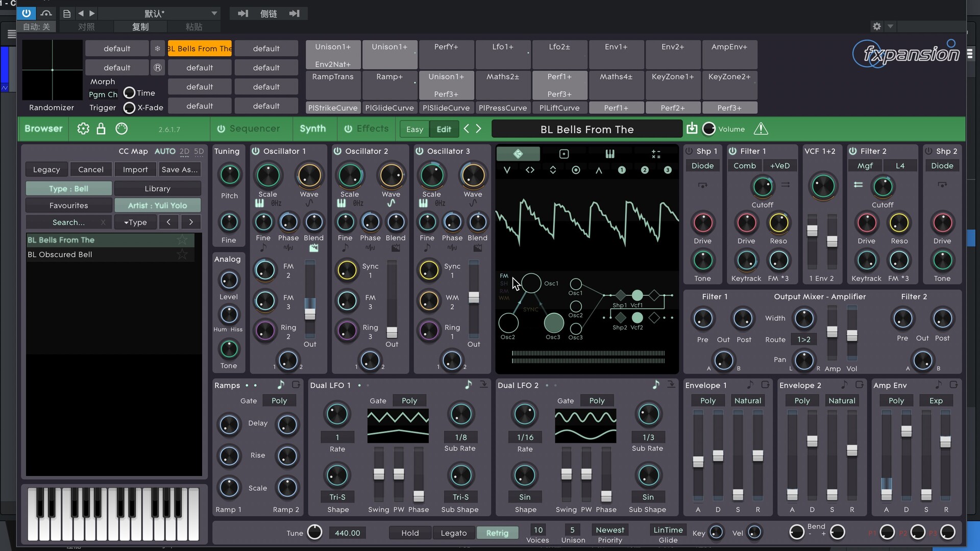Image resolution: width=980 pixels, height=551 pixels.
Task: Click Filter 2 routing arrows icon
Action: pyautogui.click(x=858, y=185)
